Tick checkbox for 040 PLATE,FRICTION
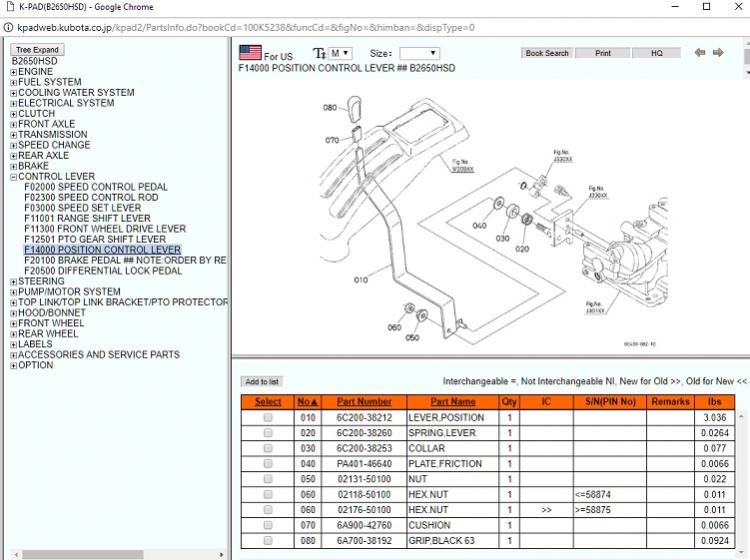 click(268, 463)
